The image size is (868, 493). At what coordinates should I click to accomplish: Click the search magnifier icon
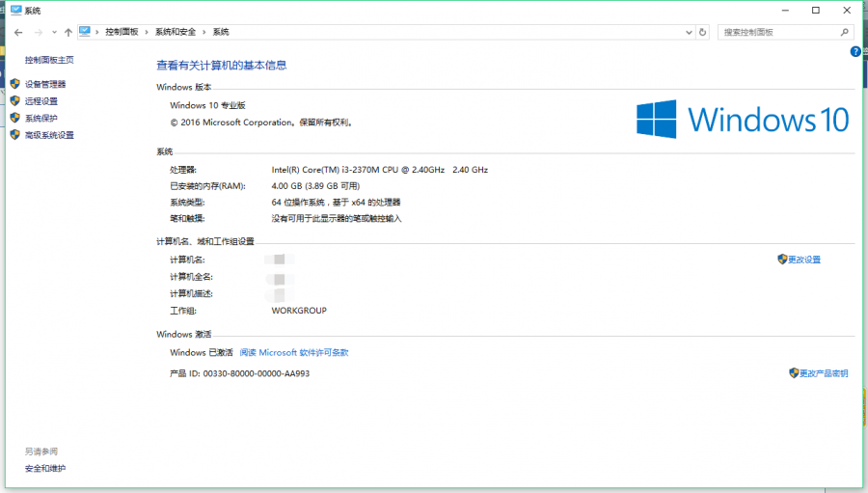(x=844, y=32)
